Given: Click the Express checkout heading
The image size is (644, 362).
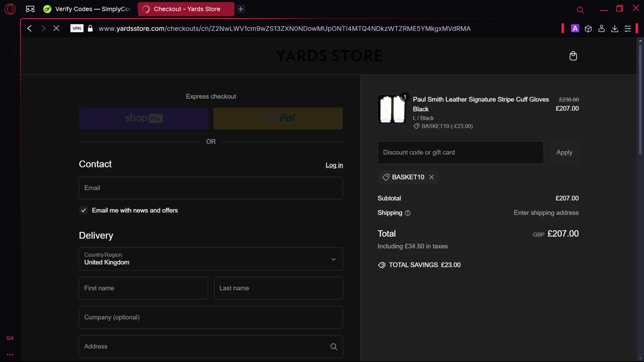Looking at the screenshot, I should 211,97.
